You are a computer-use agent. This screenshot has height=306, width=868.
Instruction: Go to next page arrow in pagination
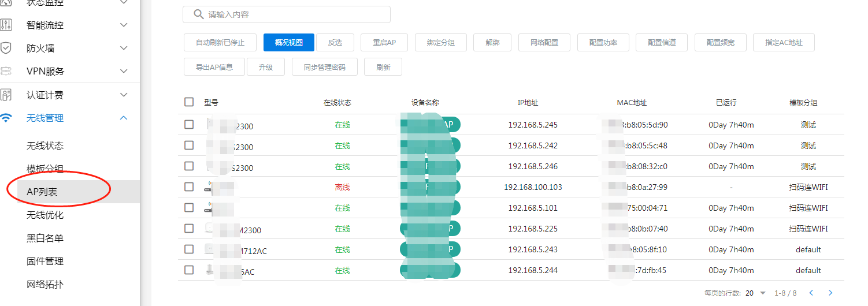830,293
